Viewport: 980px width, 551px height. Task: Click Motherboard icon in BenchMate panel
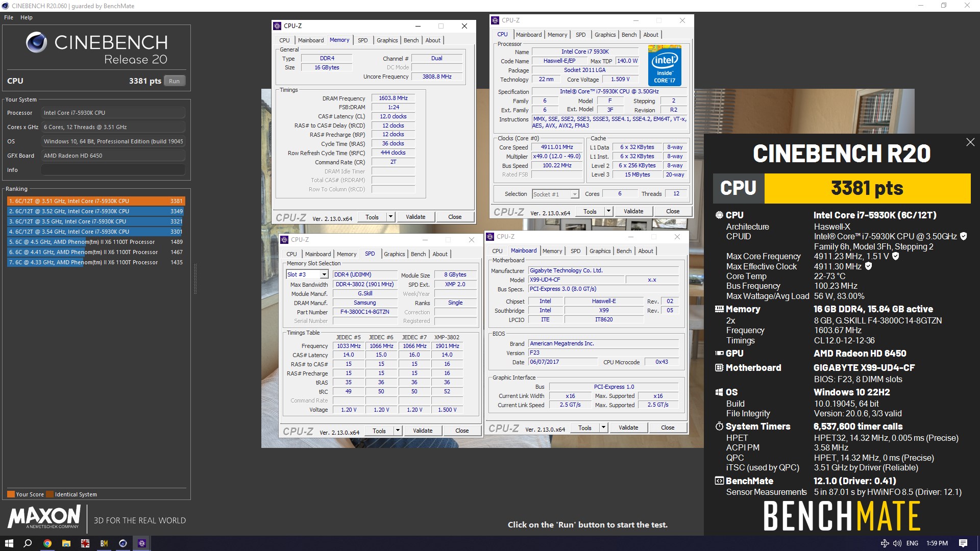tap(719, 367)
